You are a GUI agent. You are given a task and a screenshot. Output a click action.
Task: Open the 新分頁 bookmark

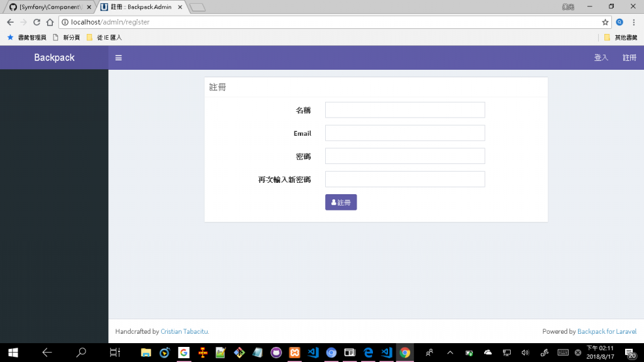(x=67, y=37)
